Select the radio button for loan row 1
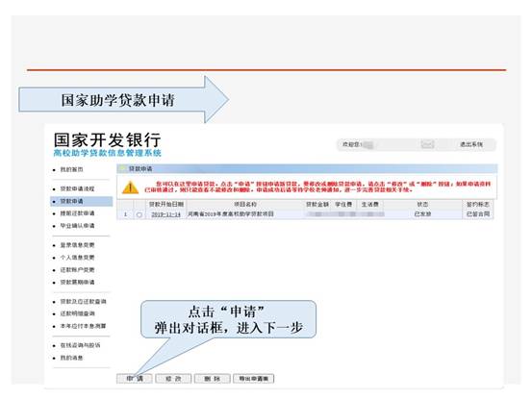The height and width of the screenshot is (399, 532). pyautogui.click(x=139, y=214)
